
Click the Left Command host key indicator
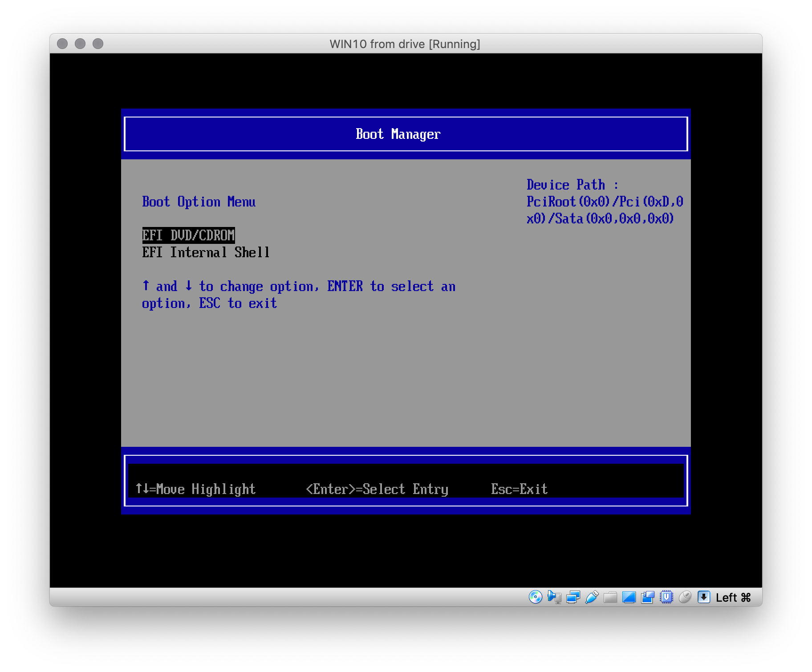734,598
